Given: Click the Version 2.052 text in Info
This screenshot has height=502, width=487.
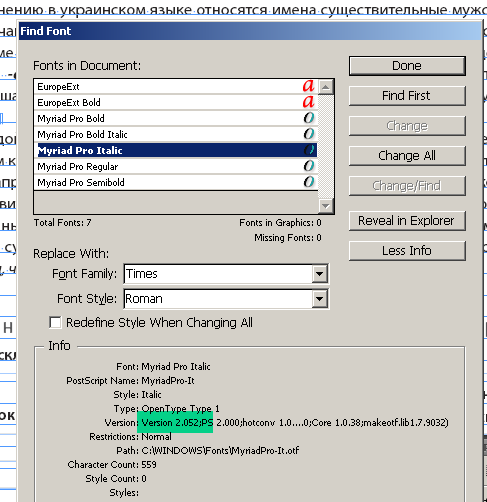Looking at the screenshot, I should pos(170,423).
